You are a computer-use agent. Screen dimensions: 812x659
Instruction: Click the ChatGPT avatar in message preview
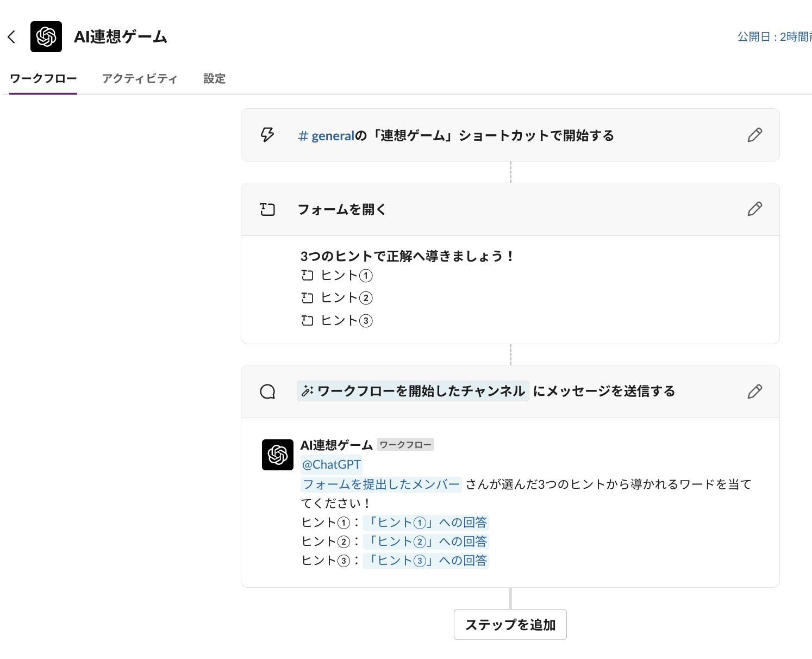(x=278, y=455)
